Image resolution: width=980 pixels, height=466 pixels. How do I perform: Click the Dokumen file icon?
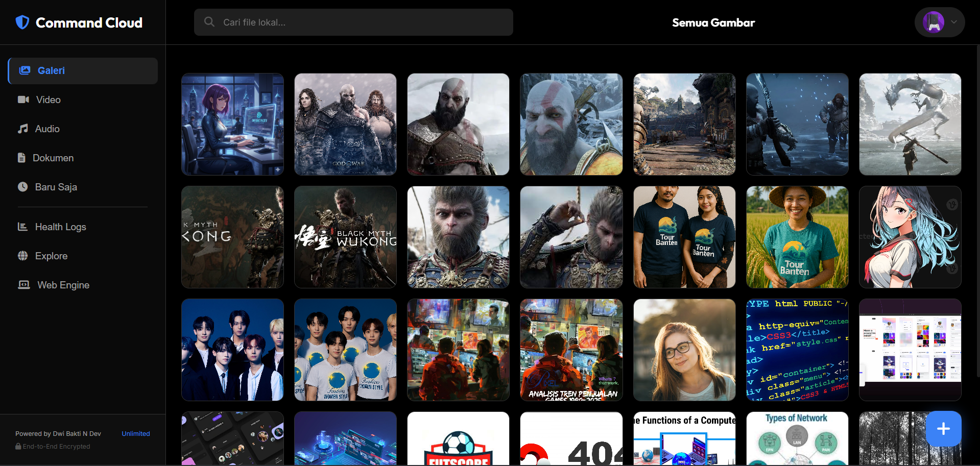pos(21,158)
